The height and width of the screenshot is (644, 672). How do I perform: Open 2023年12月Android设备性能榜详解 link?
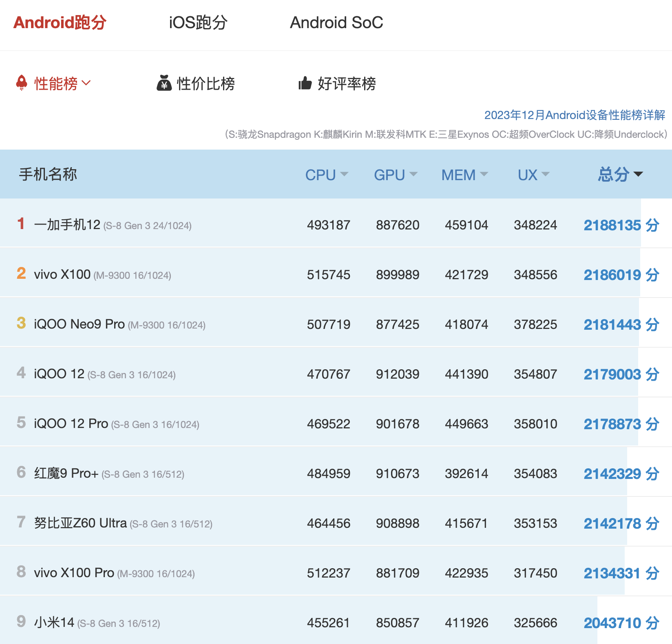tap(575, 115)
